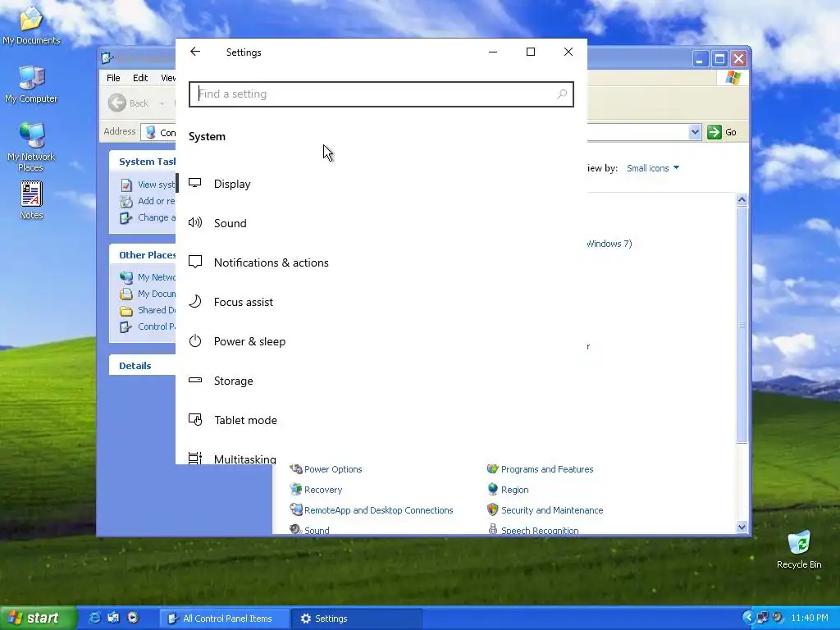Click the 11:40 PM taskbar clock
The image size is (840, 630).
[810, 619]
